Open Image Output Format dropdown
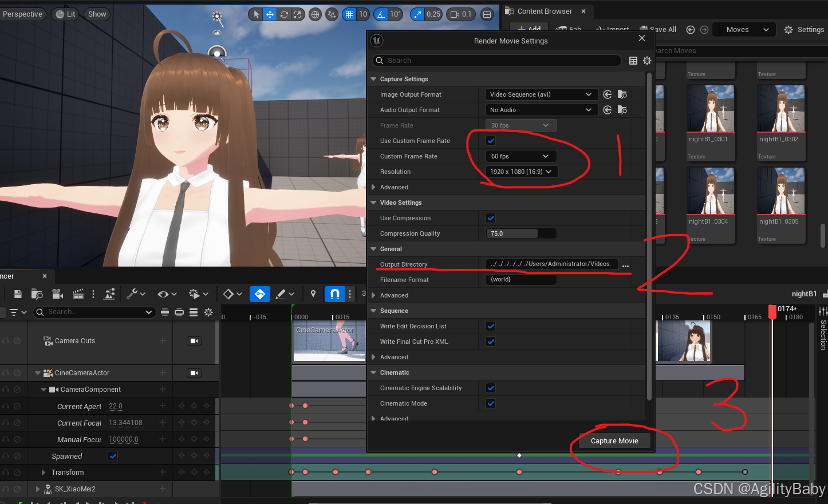The height and width of the screenshot is (504, 828). tap(541, 94)
